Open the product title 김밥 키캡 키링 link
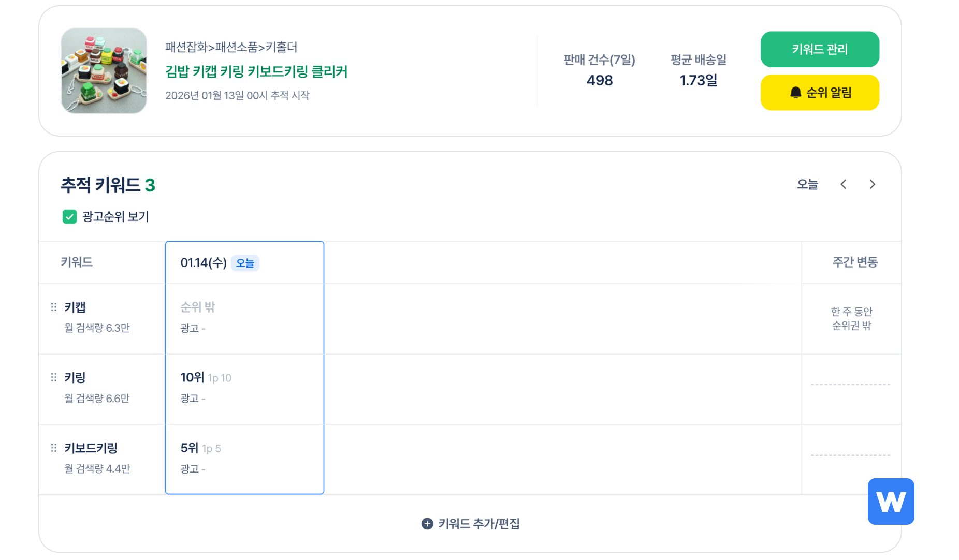This screenshot has width=959, height=560. (x=256, y=72)
